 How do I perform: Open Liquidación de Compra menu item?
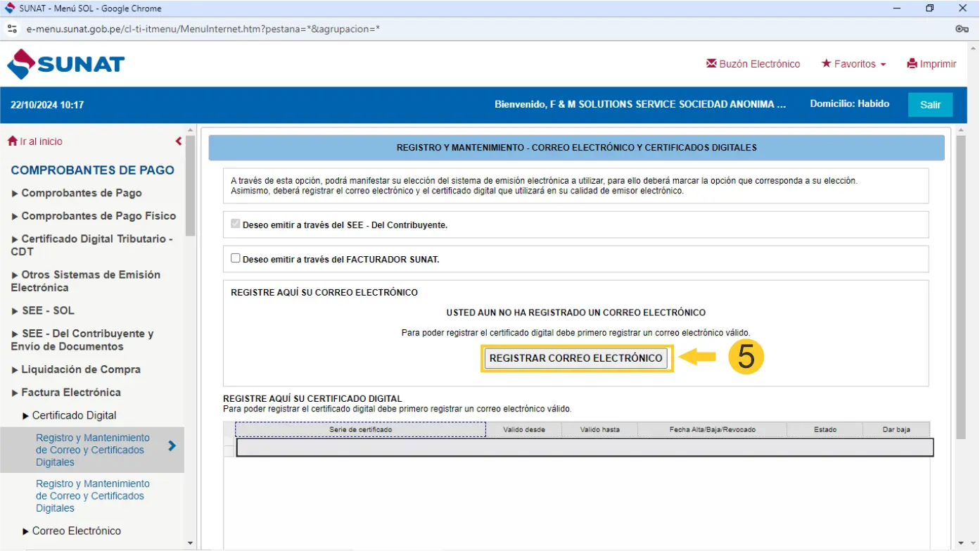pyautogui.click(x=76, y=369)
